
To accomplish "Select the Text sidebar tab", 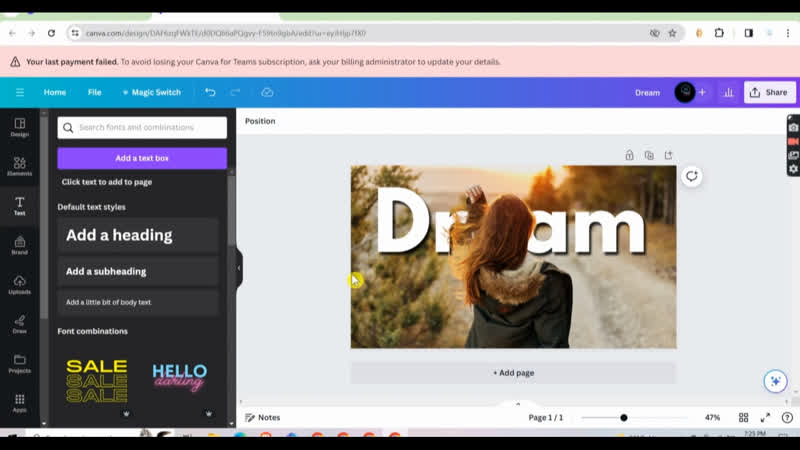I will tap(19, 206).
